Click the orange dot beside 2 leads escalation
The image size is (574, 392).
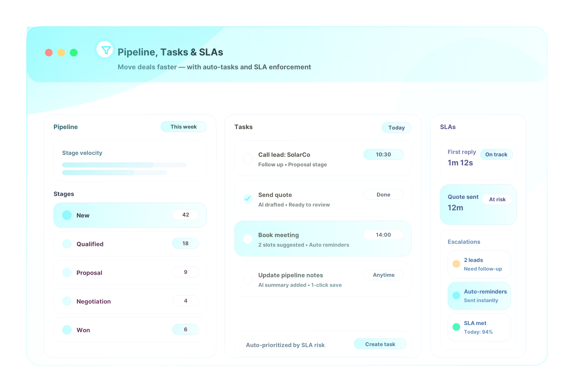tap(456, 264)
